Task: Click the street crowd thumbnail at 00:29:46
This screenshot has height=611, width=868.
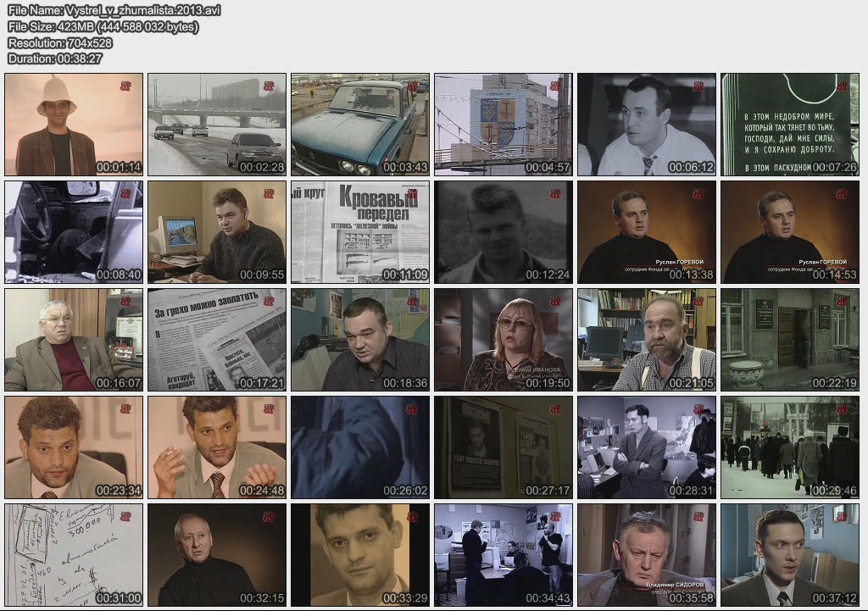Action: click(x=790, y=447)
